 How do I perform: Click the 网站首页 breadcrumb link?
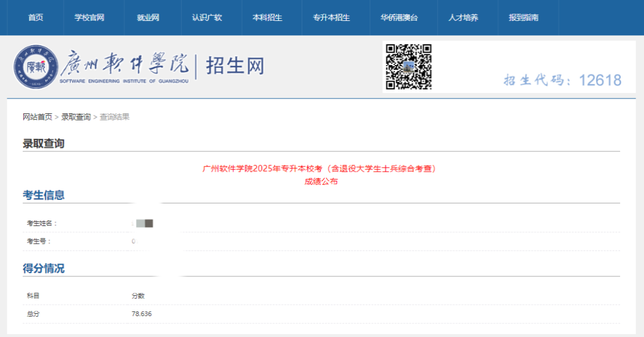tap(38, 117)
